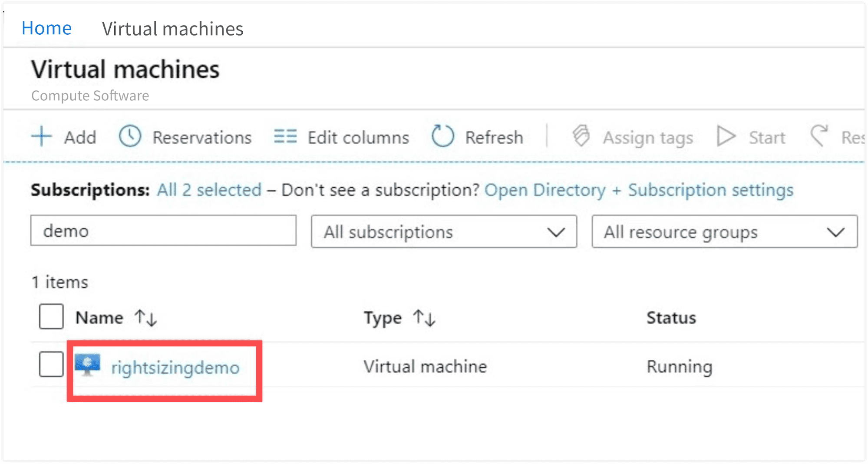The width and height of the screenshot is (868, 464).
Task: Click the All 2 selected subscriptions link
Action: (x=209, y=190)
